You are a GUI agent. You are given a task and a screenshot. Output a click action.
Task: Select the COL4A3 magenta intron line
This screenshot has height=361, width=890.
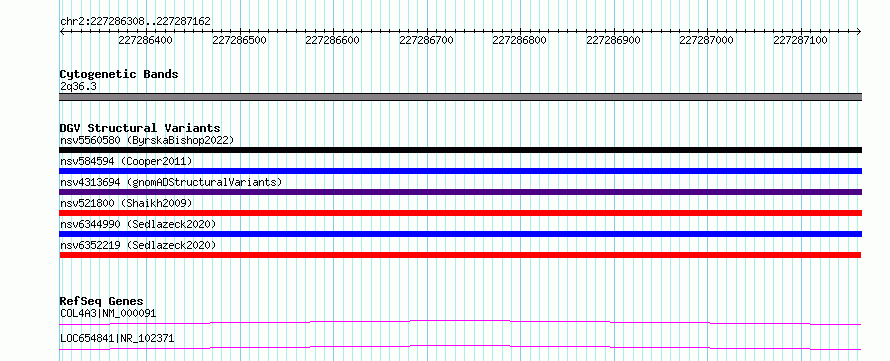point(461,322)
